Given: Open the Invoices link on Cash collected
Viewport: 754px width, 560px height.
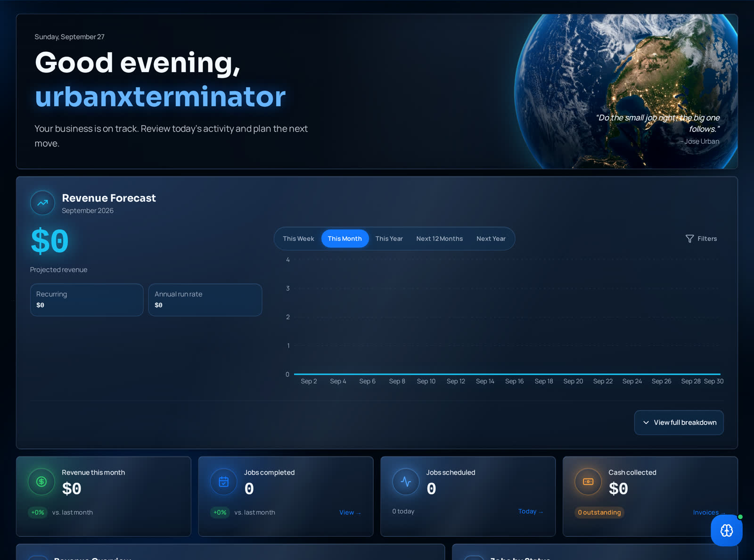Looking at the screenshot, I should coord(709,512).
